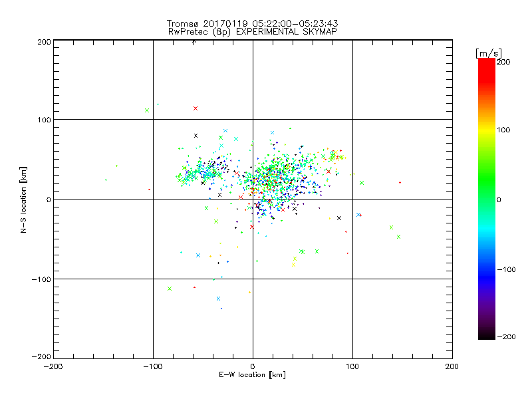Image resolution: width=532 pixels, height=399 pixels.
Task: Click the red top section of the colorbar
Action: pyautogui.click(x=487, y=70)
